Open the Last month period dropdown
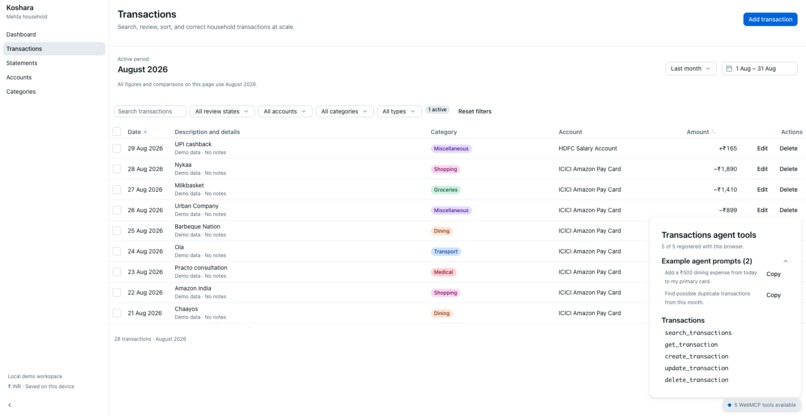The width and height of the screenshot is (806, 416). (x=691, y=68)
